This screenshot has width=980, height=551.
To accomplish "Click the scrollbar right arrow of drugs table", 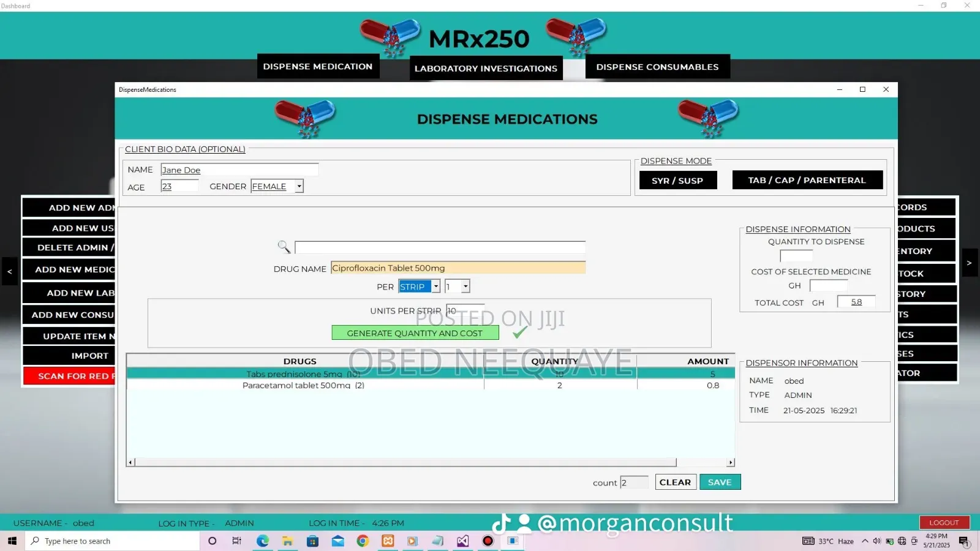I will 731,462.
